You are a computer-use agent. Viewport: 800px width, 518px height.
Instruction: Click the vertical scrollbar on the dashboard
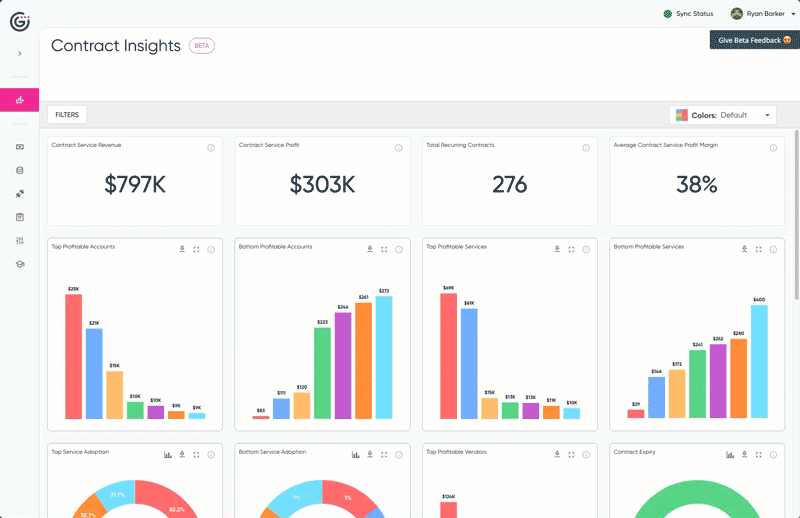(797, 214)
